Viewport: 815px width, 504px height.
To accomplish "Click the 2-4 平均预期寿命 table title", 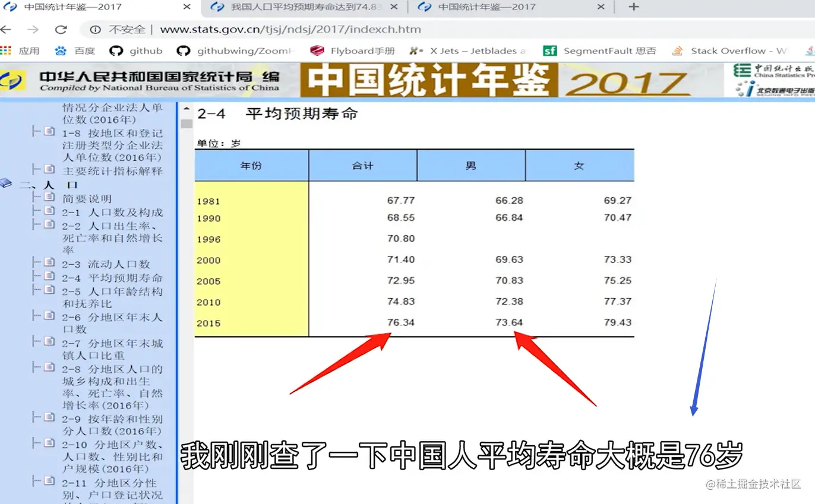I will [277, 114].
